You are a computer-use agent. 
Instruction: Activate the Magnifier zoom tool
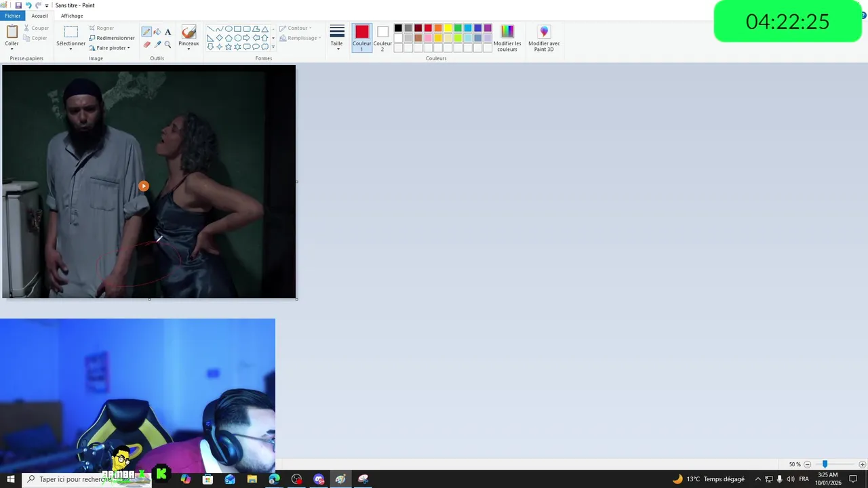click(x=168, y=44)
